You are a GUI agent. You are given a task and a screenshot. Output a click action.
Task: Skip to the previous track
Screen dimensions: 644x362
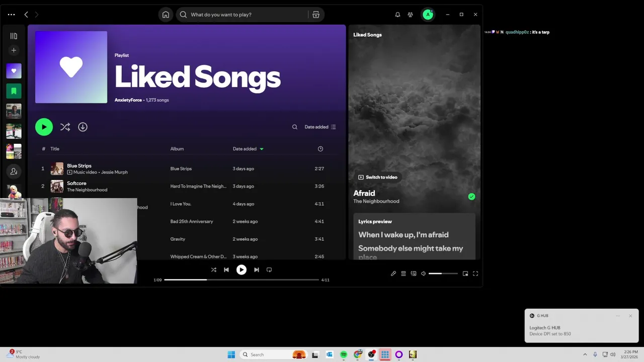click(x=226, y=269)
